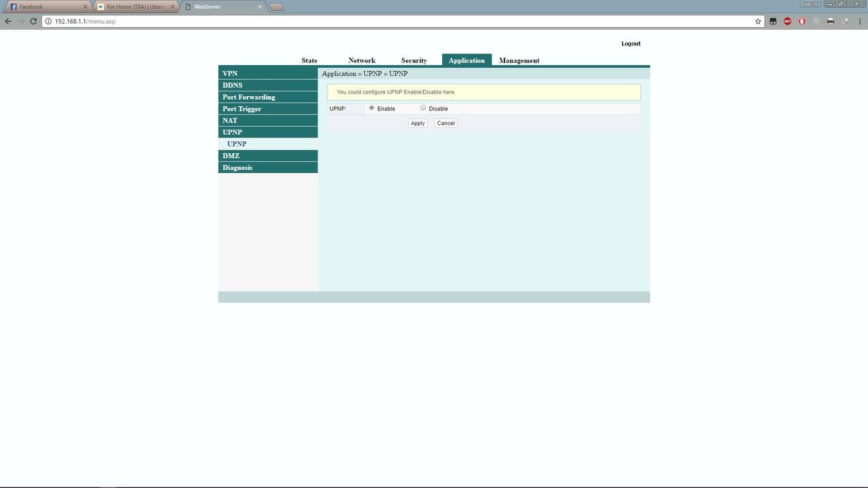Image resolution: width=868 pixels, height=488 pixels.
Task: Click the back navigation arrow
Action: coord(8,21)
